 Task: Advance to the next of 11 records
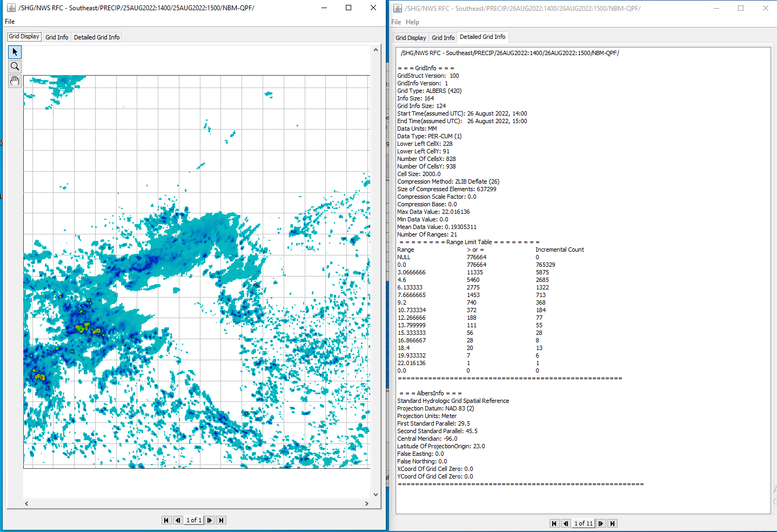pyautogui.click(x=600, y=523)
